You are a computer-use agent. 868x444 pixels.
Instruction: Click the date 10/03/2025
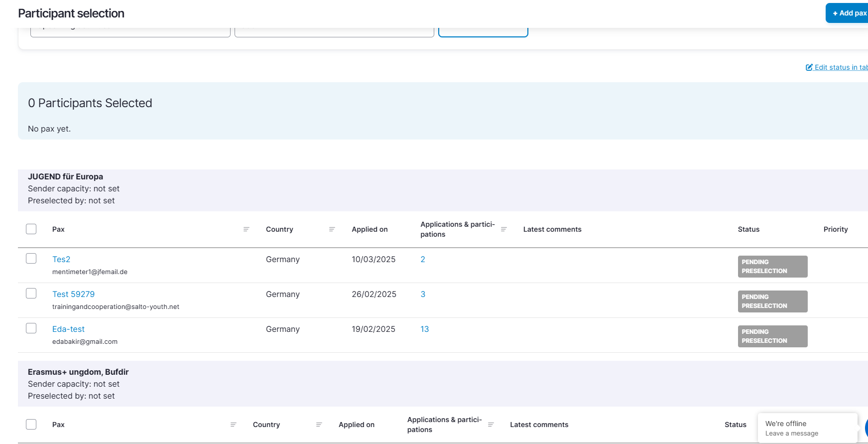click(373, 259)
